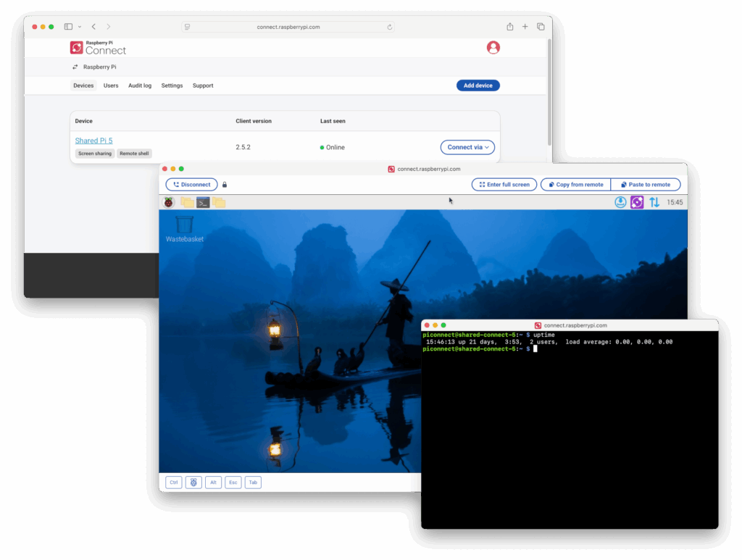Send the Tab key button
Image resolution: width=742 pixels, height=560 pixels.
point(253,482)
